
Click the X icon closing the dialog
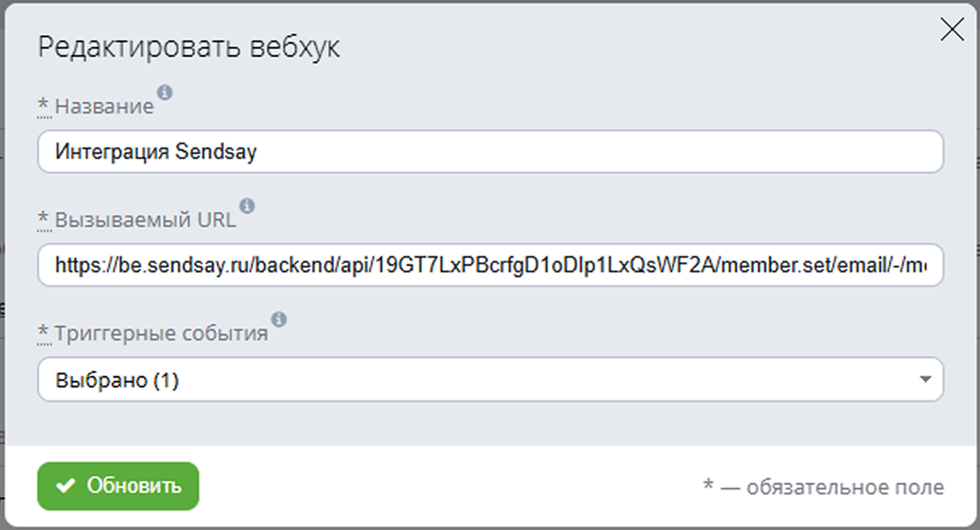coord(951,29)
